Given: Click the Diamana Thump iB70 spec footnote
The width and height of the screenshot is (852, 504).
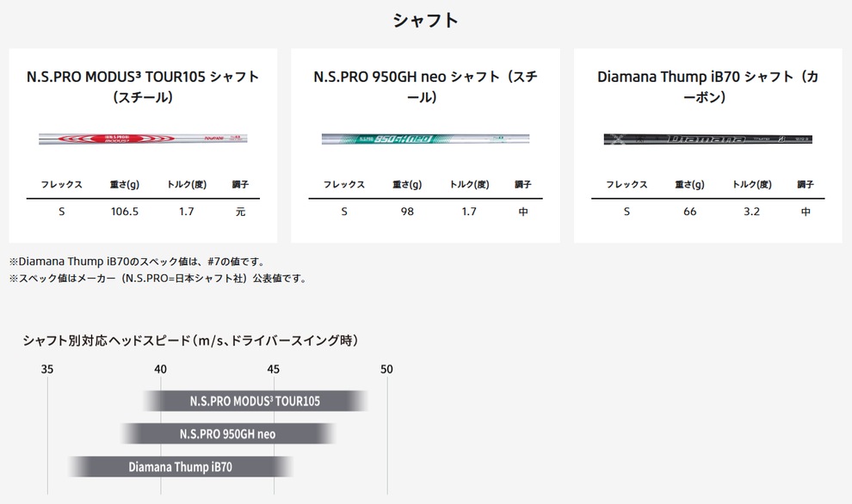Looking at the screenshot, I should point(137,261).
